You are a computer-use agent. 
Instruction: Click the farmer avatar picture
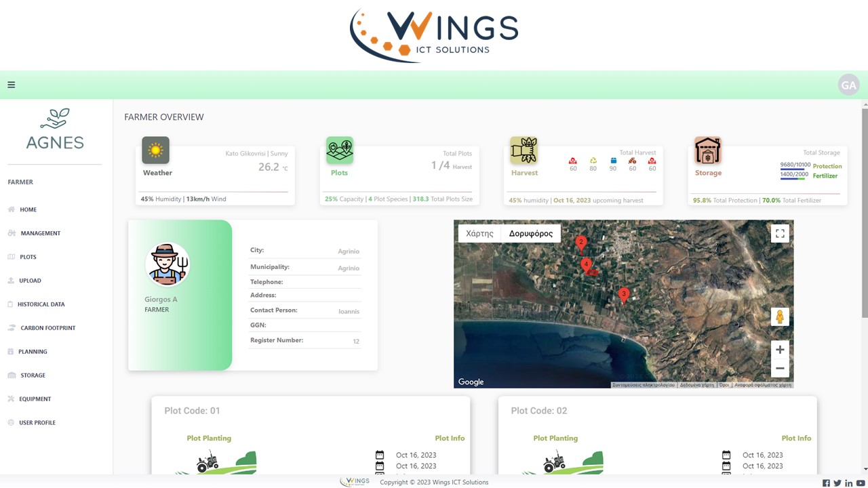[x=167, y=264]
